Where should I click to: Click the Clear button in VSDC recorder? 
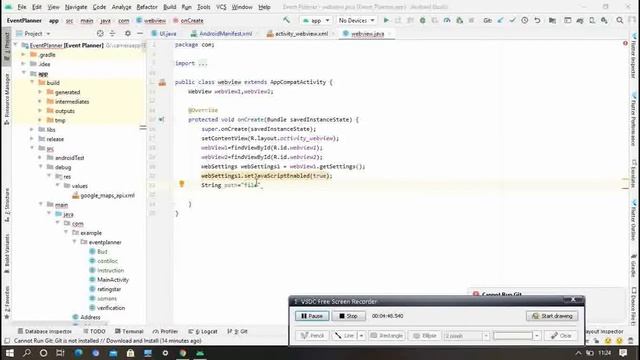(x=561, y=336)
